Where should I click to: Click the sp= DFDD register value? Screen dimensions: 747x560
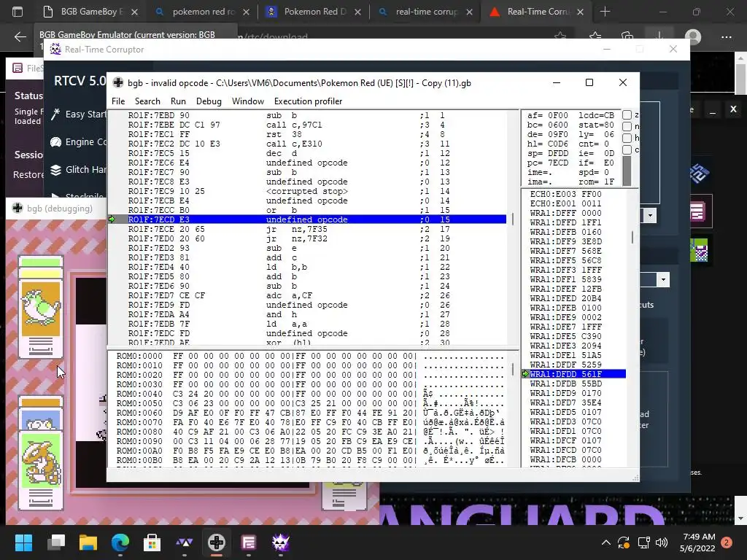[548, 153]
